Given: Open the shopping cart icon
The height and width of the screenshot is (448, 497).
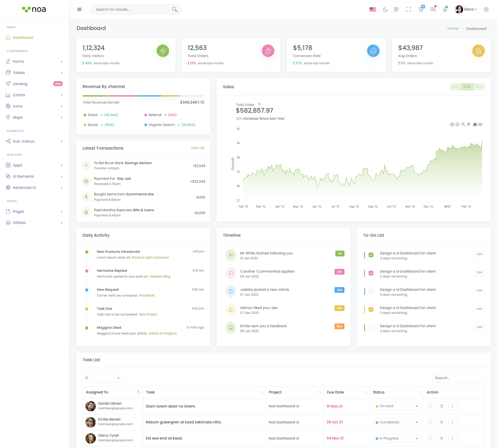Looking at the screenshot, I should coord(421,10).
